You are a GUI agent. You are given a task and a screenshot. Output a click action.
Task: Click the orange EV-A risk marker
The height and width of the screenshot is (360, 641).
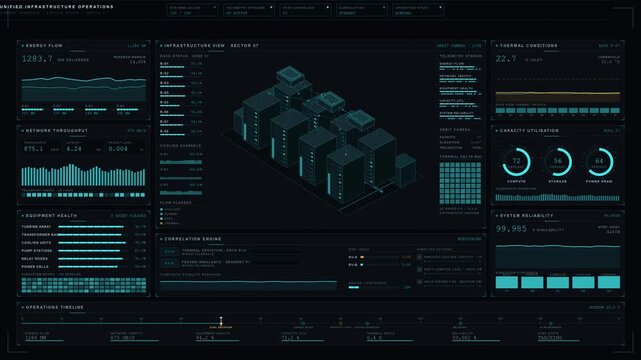coord(362,257)
